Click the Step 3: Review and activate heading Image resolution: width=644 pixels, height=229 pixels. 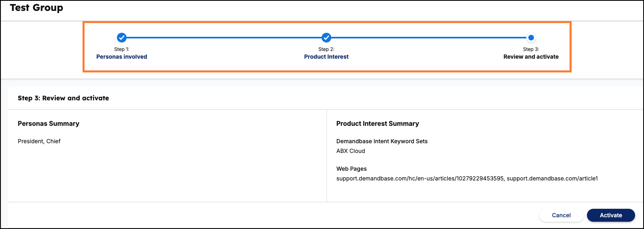64,98
